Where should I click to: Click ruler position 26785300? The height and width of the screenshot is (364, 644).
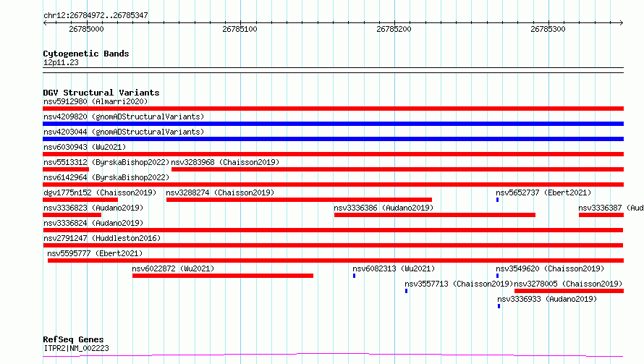pos(548,29)
